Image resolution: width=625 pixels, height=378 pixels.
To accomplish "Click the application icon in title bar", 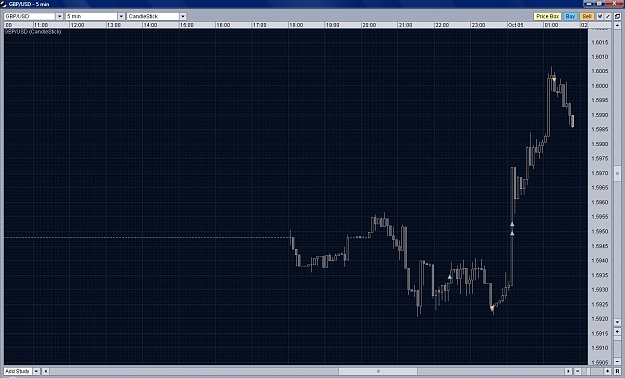I will coord(4,4).
